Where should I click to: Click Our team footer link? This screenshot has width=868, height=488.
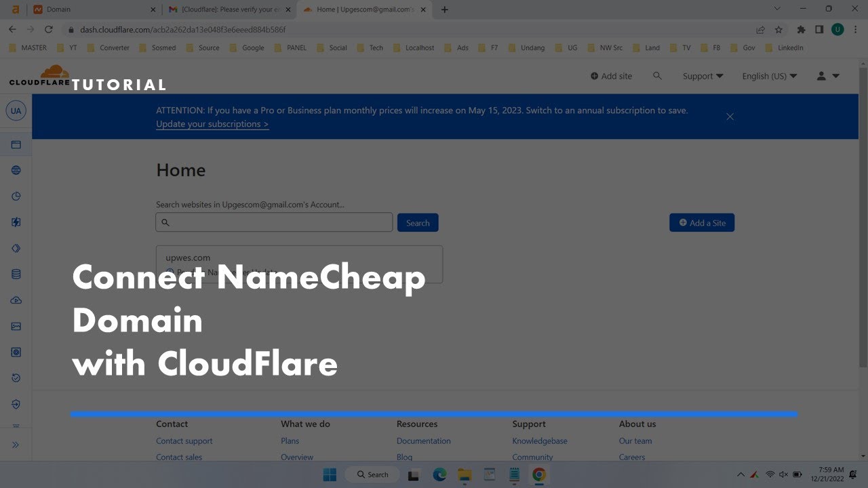(635, 441)
